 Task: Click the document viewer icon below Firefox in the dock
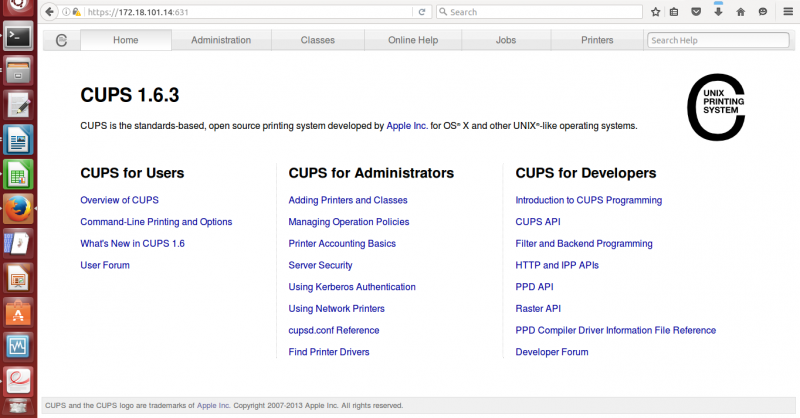pos(18,243)
